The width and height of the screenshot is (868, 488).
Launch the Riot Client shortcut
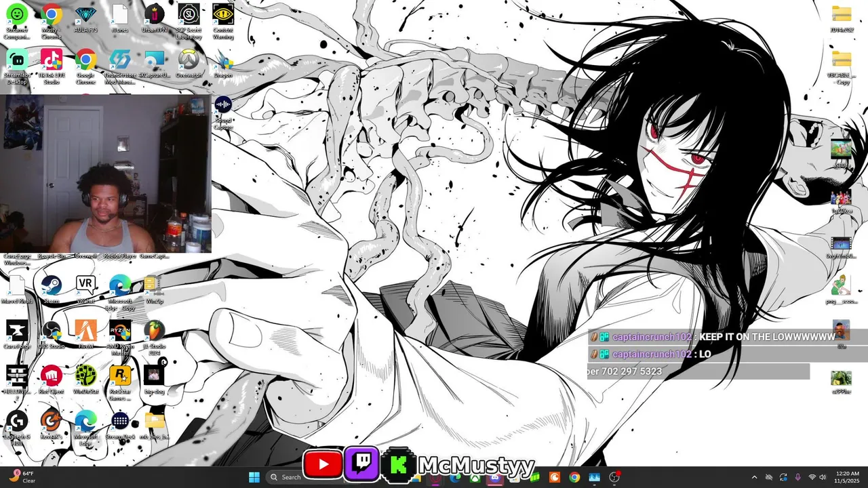pos(51,380)
